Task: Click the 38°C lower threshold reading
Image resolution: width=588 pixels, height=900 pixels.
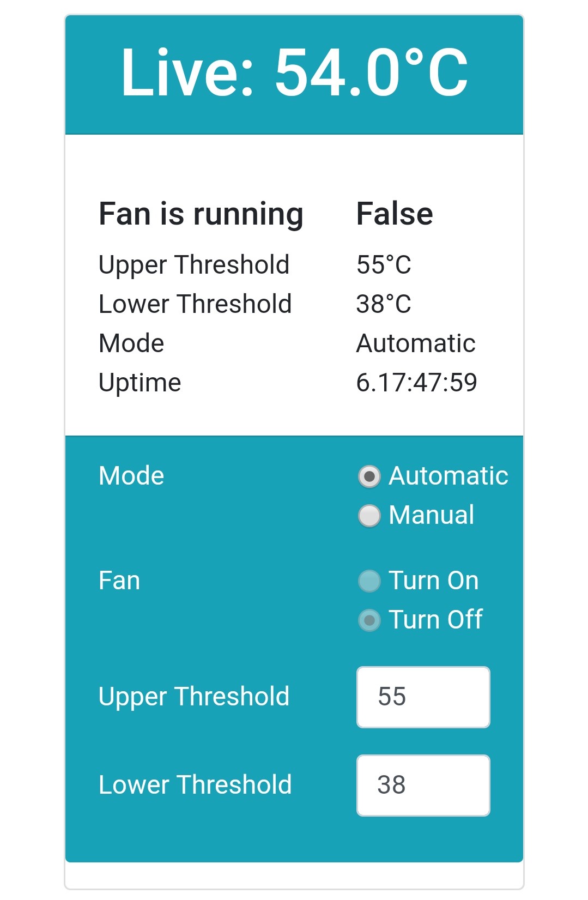Action: (384, 304)
